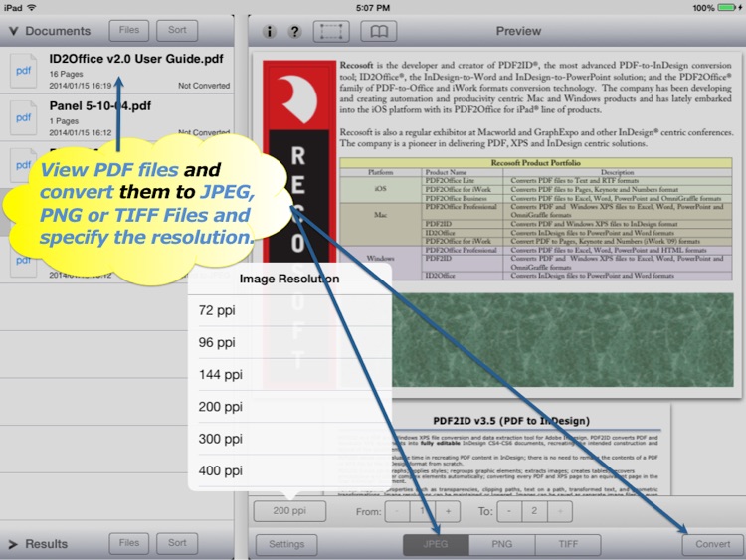
Task: Decrease the From page number
Action: (x=397, y=511)
